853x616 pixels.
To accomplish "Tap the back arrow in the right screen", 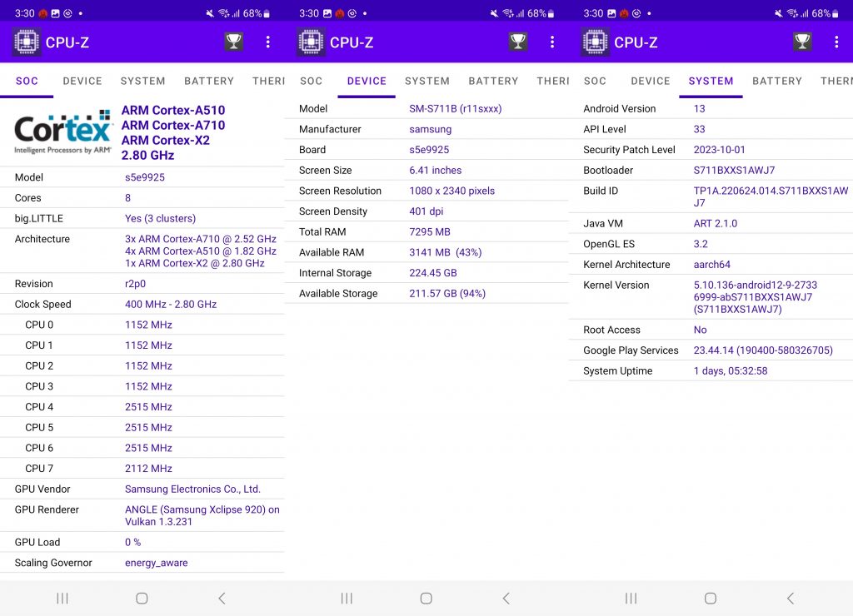I will click(x=791, y=599).
